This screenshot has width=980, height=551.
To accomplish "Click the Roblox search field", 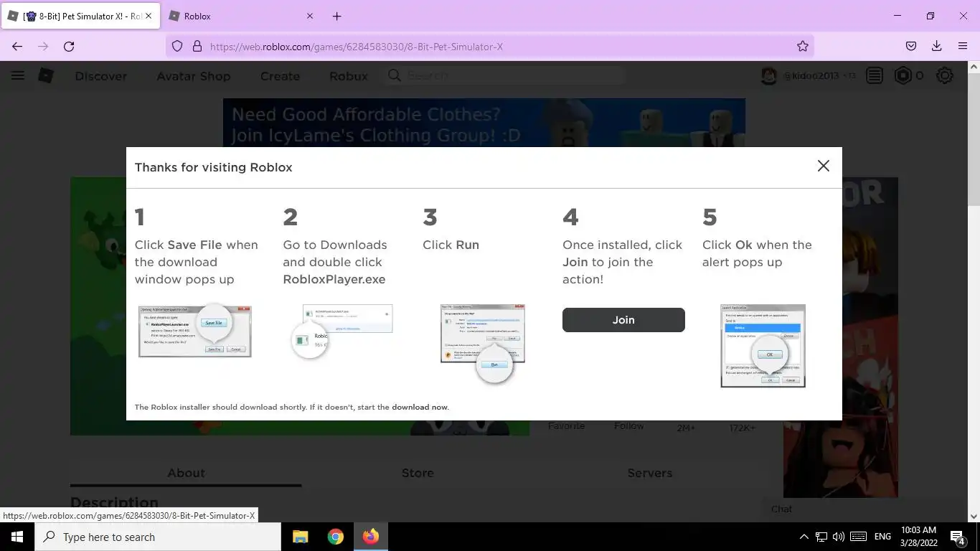I will (505, 75).
